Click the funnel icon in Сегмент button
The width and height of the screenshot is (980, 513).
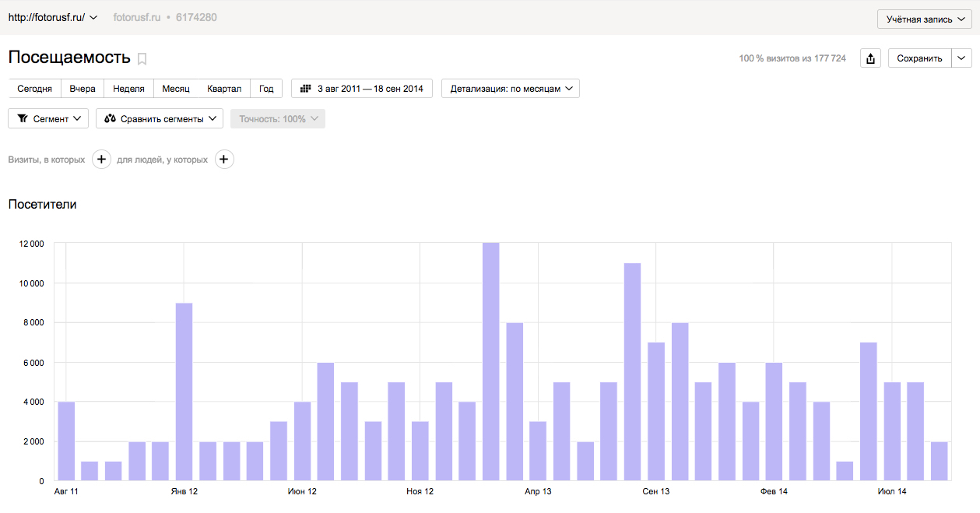23,119
